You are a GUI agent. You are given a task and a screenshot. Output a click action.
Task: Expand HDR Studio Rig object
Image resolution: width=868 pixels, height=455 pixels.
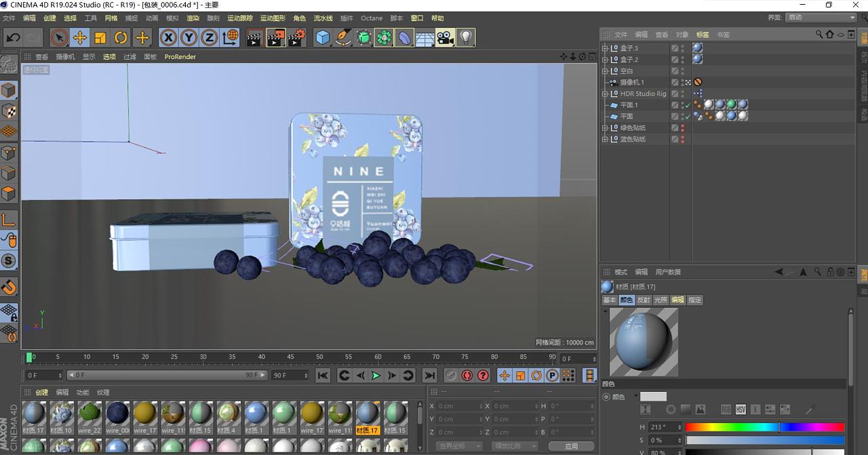605,94
